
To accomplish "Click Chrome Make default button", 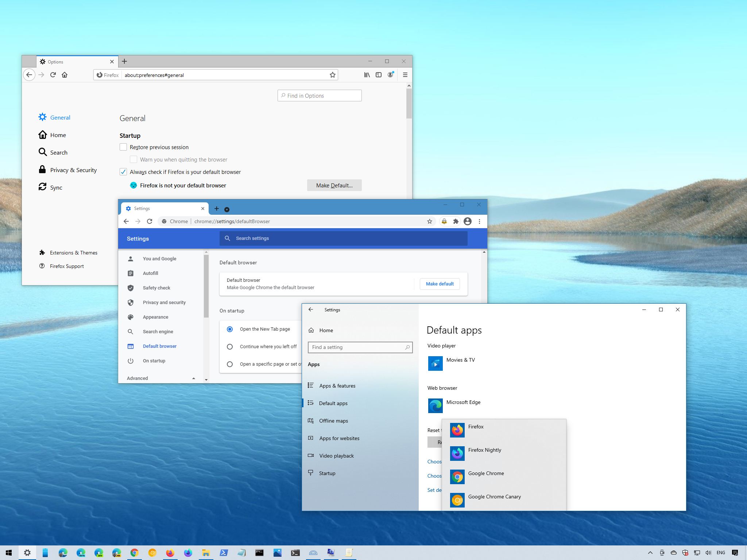I will 440,284.
